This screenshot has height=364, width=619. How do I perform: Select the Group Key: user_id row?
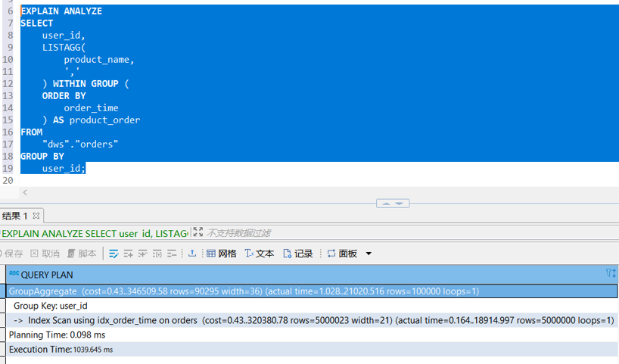click(x=51, y=306)
